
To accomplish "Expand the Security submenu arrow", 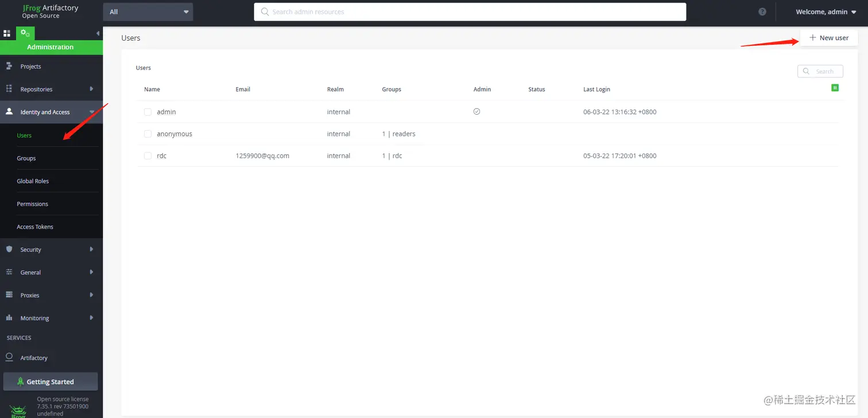I will 91,249.
